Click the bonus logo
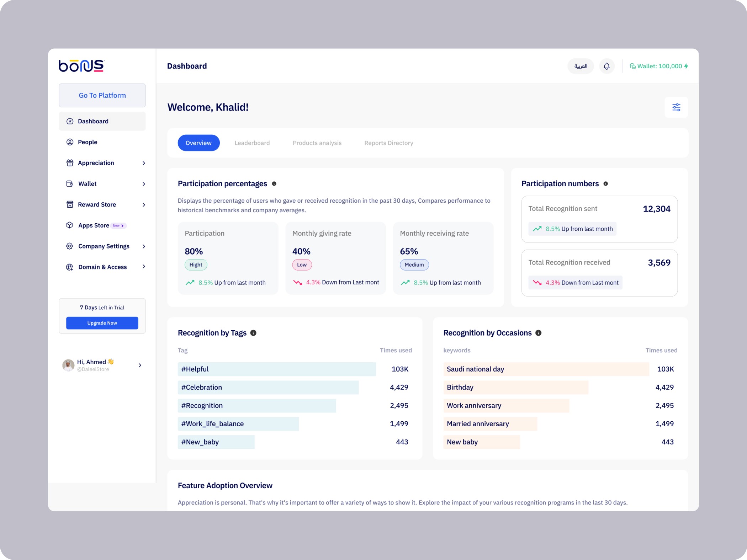The height and width of the screenshot is (560, 747). coord(81,66)
